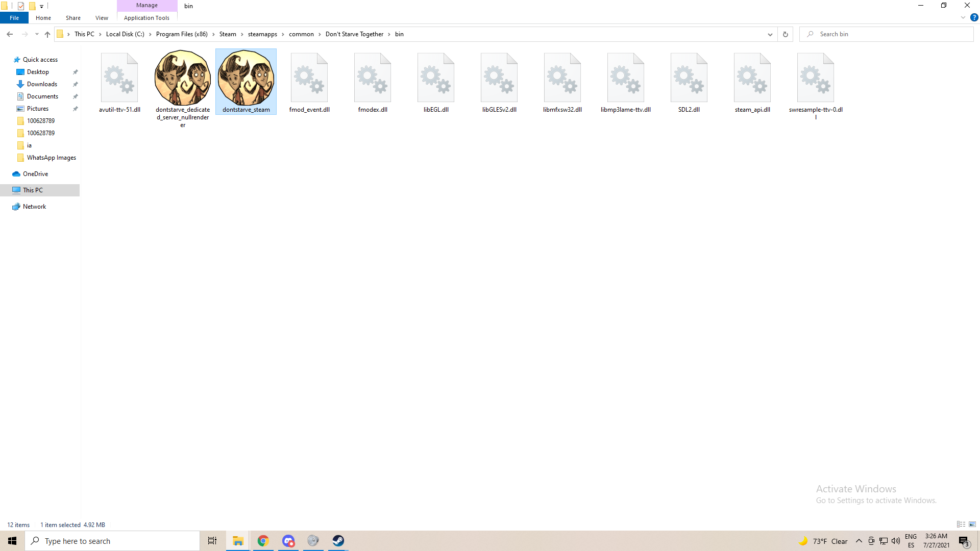Image resolution: width=980 pixels, height=551 pixels.
Task: Select the steam_api.dll file icon
Action: [752, 78]
